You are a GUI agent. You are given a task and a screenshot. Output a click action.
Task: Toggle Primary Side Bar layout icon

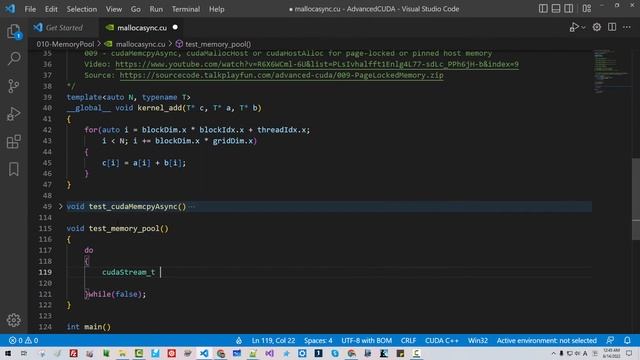point(543,9)
